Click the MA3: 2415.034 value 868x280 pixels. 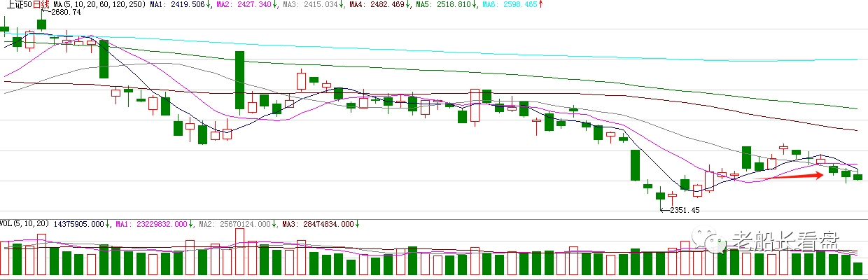tap(311, 5)
